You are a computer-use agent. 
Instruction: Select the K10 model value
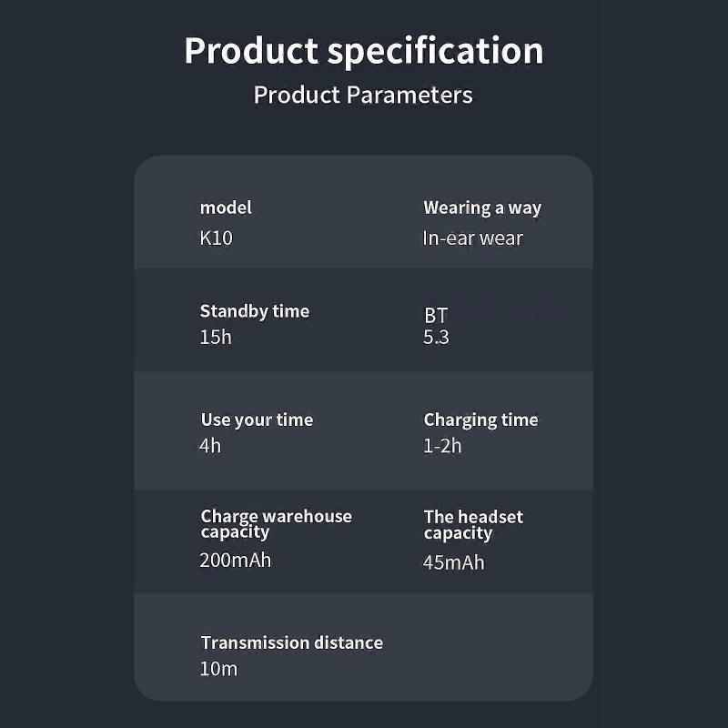pos(217,238)
